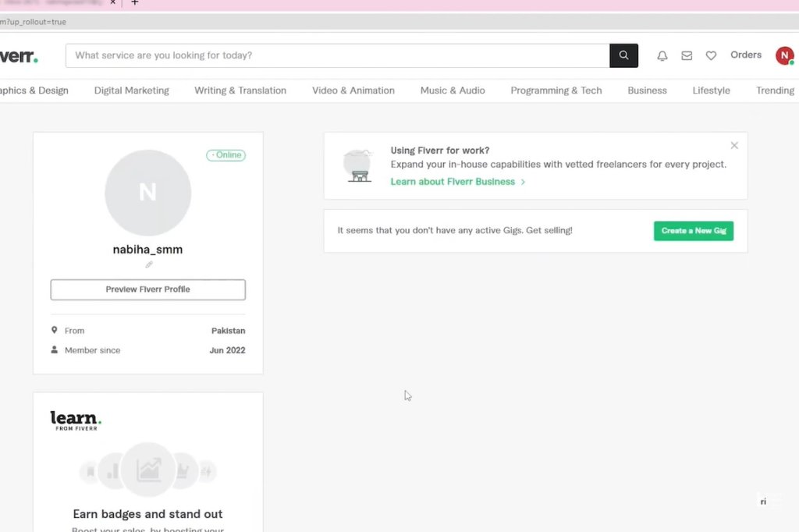Edit profile info using the pencil icon

pos(147,265)
